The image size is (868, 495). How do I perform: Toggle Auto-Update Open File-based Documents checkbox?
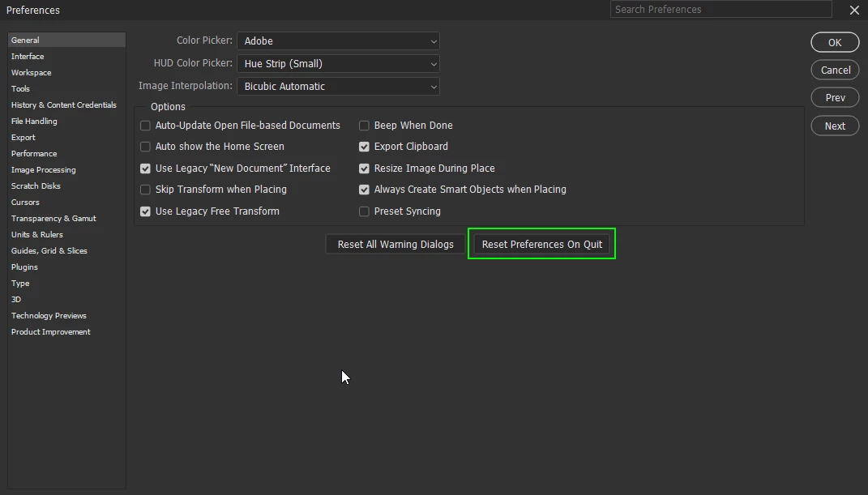tap(145, 126)
